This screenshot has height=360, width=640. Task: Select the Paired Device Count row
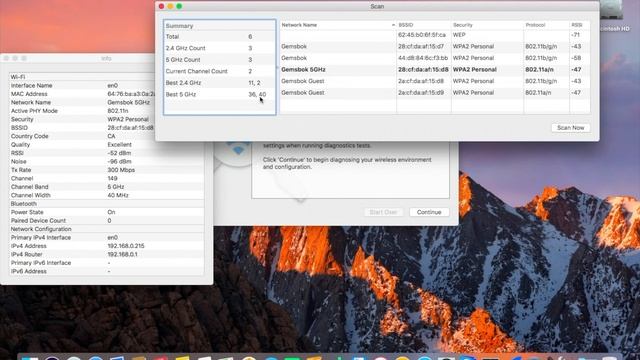[106, 220]
